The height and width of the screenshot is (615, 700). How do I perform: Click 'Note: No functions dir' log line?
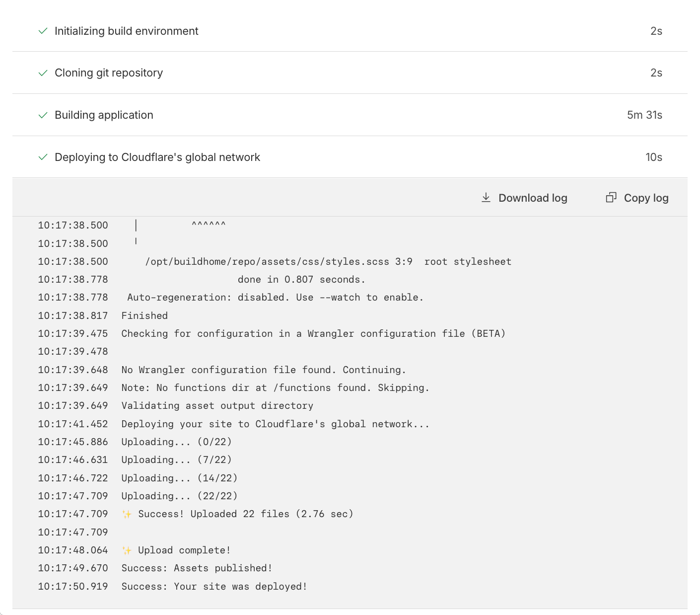[x=276, y=387]
